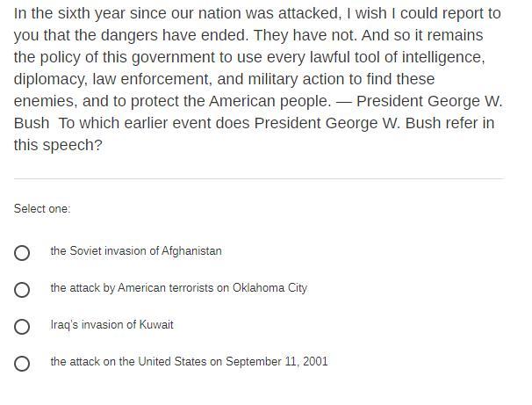
Task: Click the answer text "Iraq's invasion of Kuwait"
Action: (111, 325)
